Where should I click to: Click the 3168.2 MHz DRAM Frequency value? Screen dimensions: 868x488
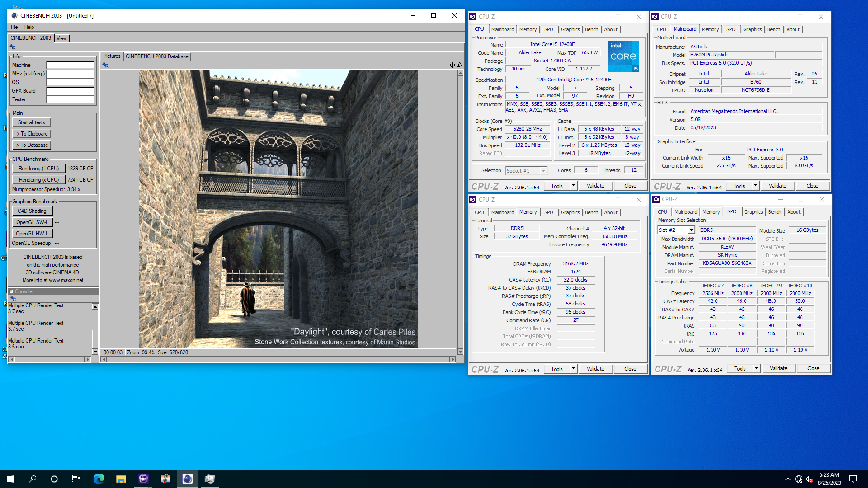[x=576, y=263]
